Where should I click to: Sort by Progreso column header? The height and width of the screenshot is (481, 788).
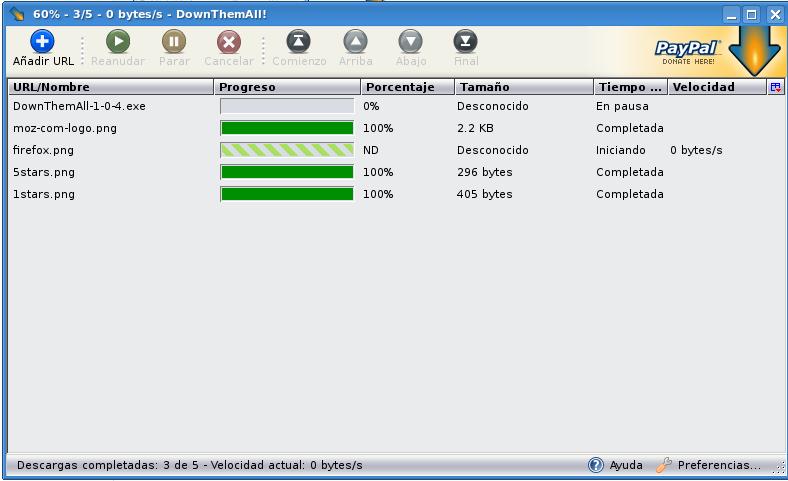[x=287, y=87]
